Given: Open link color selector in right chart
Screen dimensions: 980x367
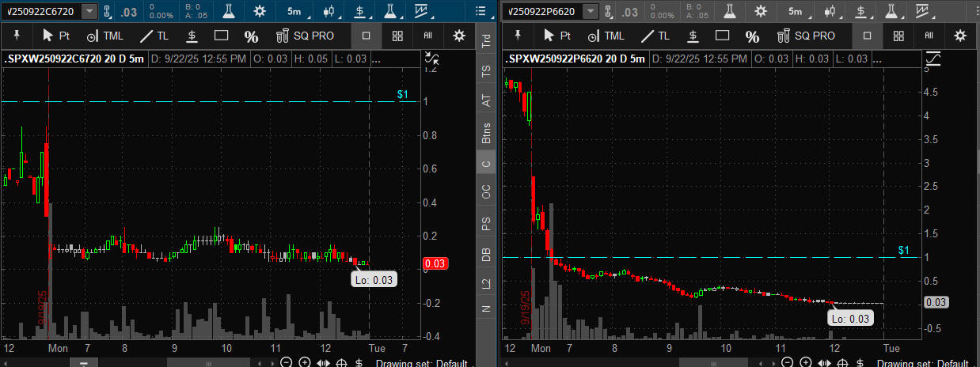Looking at the screenshot, I should pyautogui.click(x=610, y=11).
